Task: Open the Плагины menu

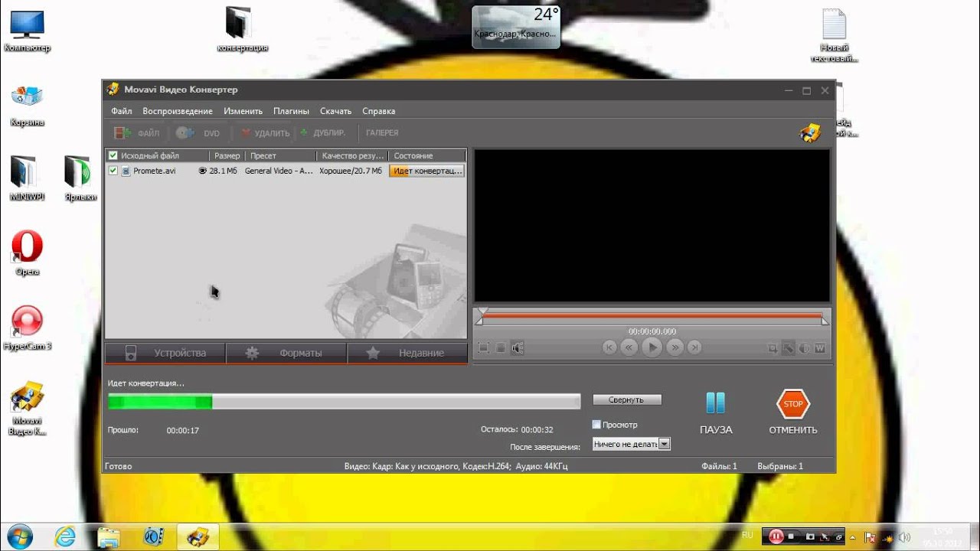Action: click(291, 111)
